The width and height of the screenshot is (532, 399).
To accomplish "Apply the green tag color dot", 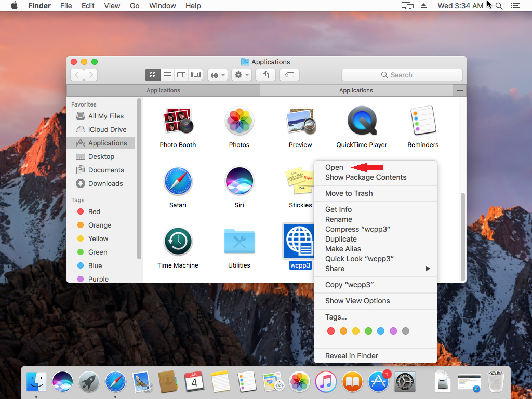I will point(368,331).
